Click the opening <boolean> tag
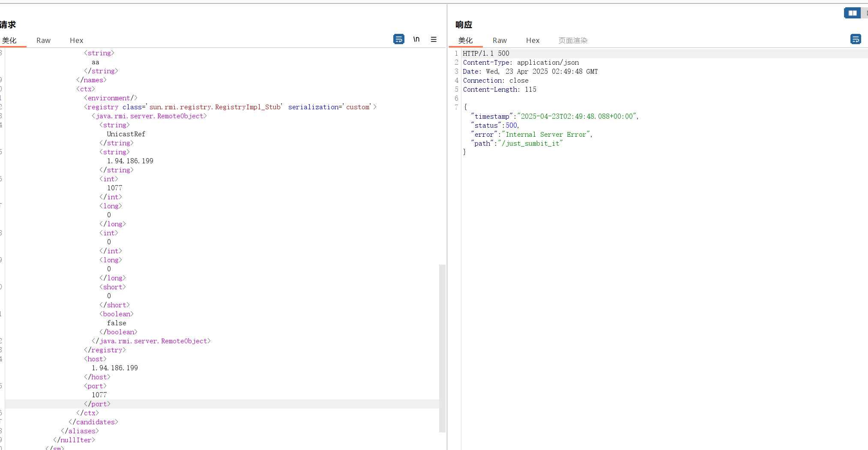The image size is (868, 450). pos(116,314)
